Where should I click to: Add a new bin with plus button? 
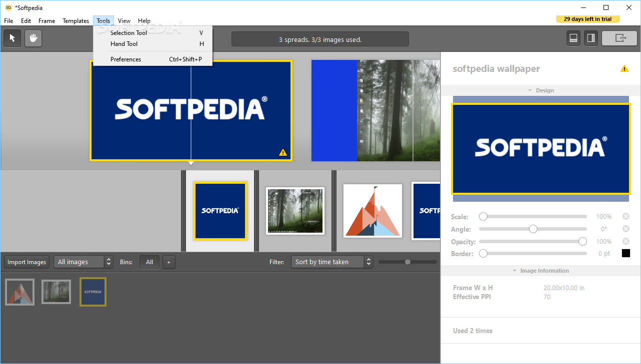click(x=168, y=262)
